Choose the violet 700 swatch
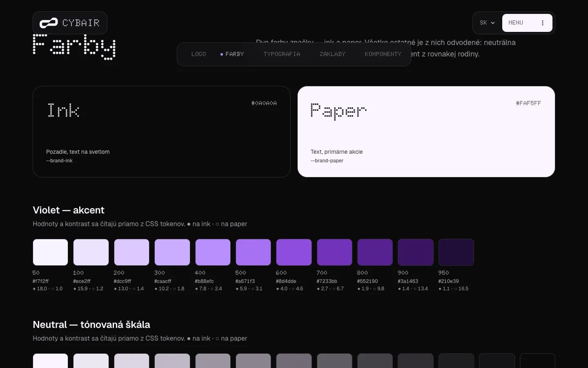Screen dimensions: 588x368 click(334, 252)
